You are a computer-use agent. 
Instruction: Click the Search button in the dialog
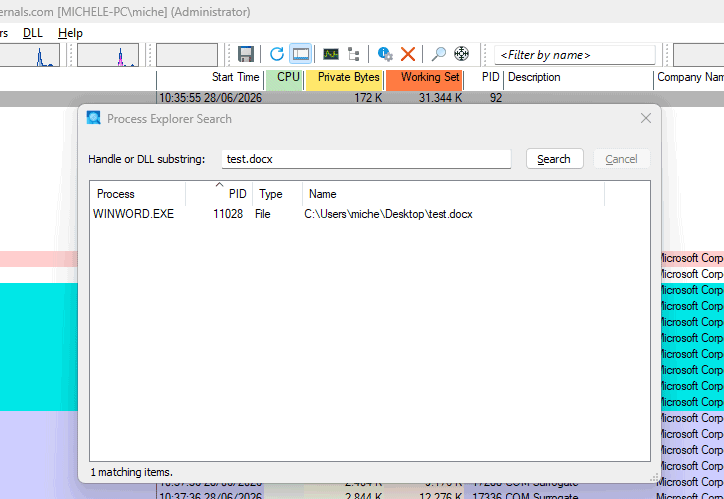coord(555,159)
